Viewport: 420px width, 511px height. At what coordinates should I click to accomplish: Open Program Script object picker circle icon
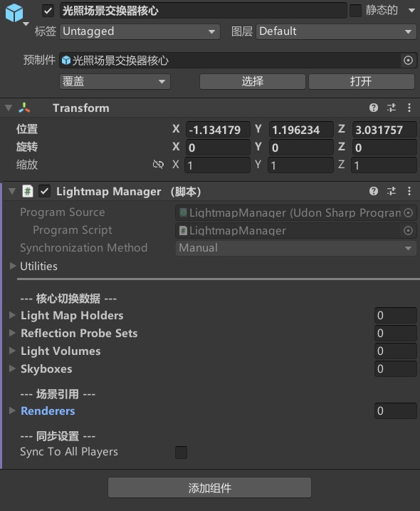click(x=408, y=231)
